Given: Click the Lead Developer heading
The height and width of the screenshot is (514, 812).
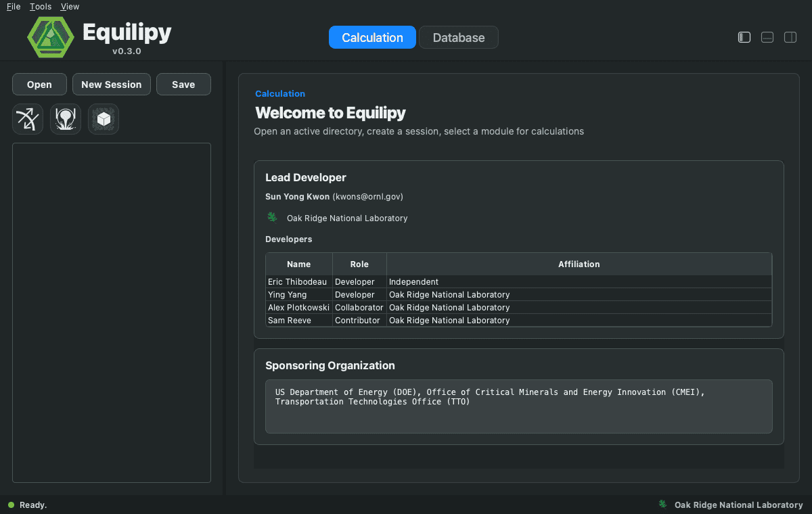Looking at the screenshot, I should click(306, 177).
